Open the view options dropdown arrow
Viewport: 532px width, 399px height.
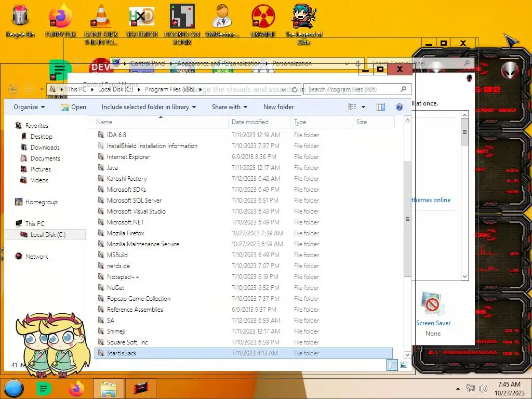click(363, 107)
